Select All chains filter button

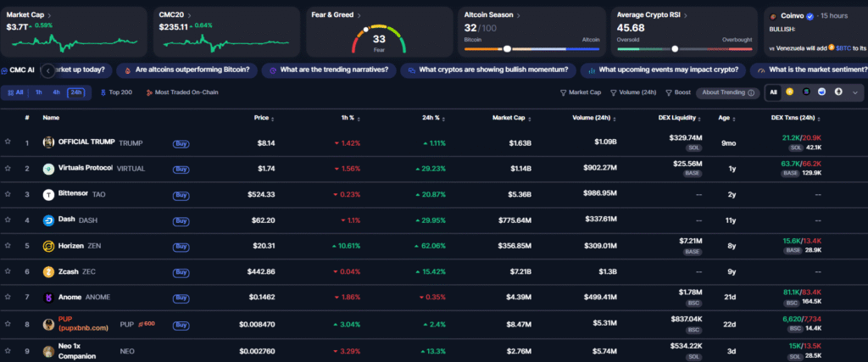(773, 92)
